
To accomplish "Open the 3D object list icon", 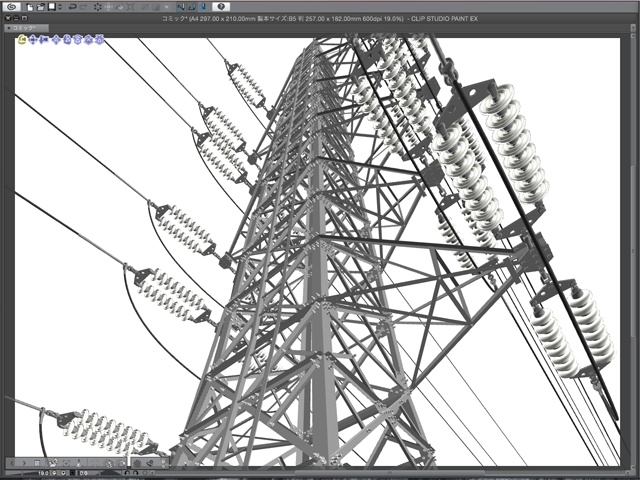I will click(37, 463).
